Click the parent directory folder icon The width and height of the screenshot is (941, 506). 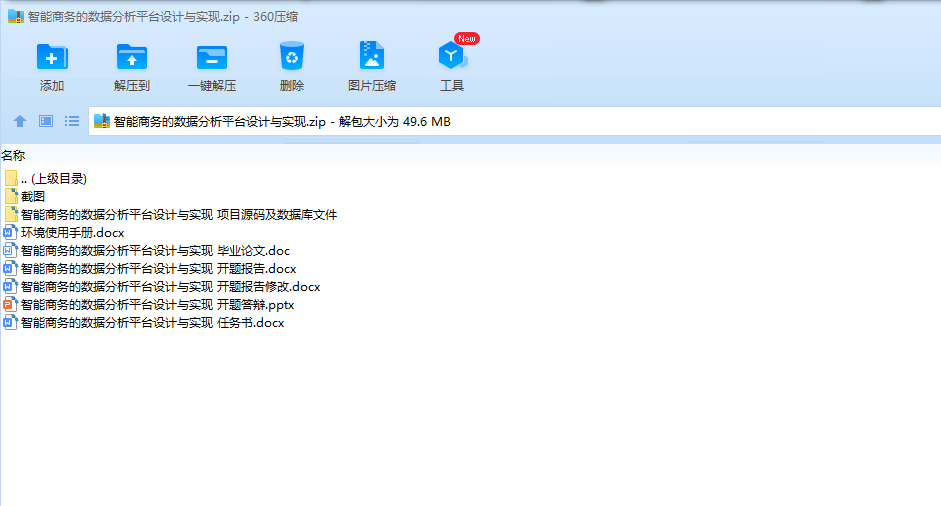11,178
